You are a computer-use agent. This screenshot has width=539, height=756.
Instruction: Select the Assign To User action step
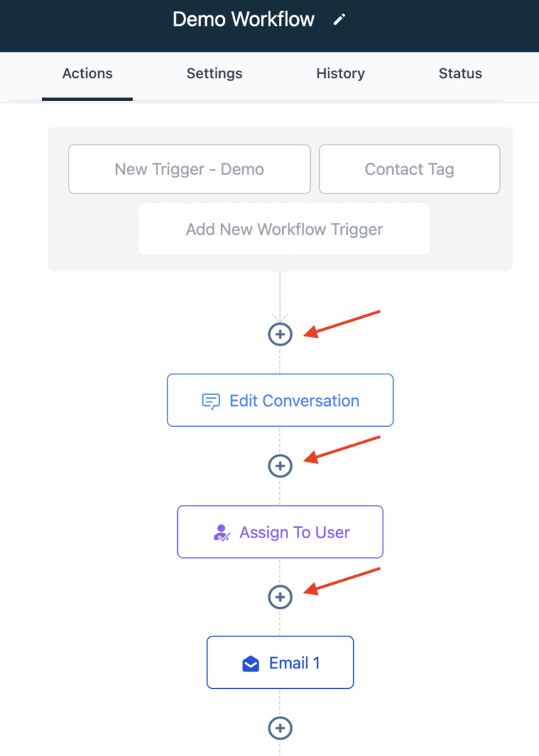click(294, 532)
